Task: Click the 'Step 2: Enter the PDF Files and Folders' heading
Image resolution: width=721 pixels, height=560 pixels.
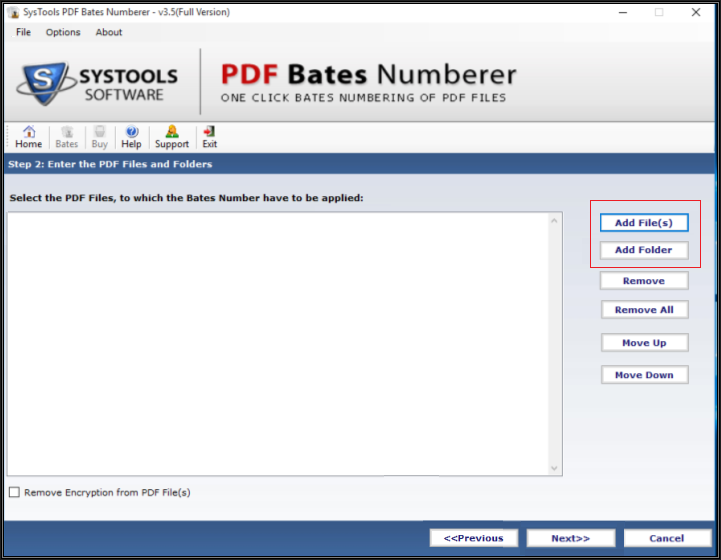Action: [x=110, y=164]
